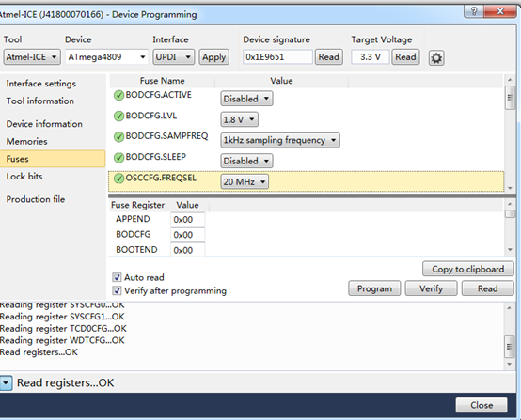Screen dimensions: 521x420
Task: Open the BODCFG.LVL 1.8 V dropdown
Action: click(239, 119)
